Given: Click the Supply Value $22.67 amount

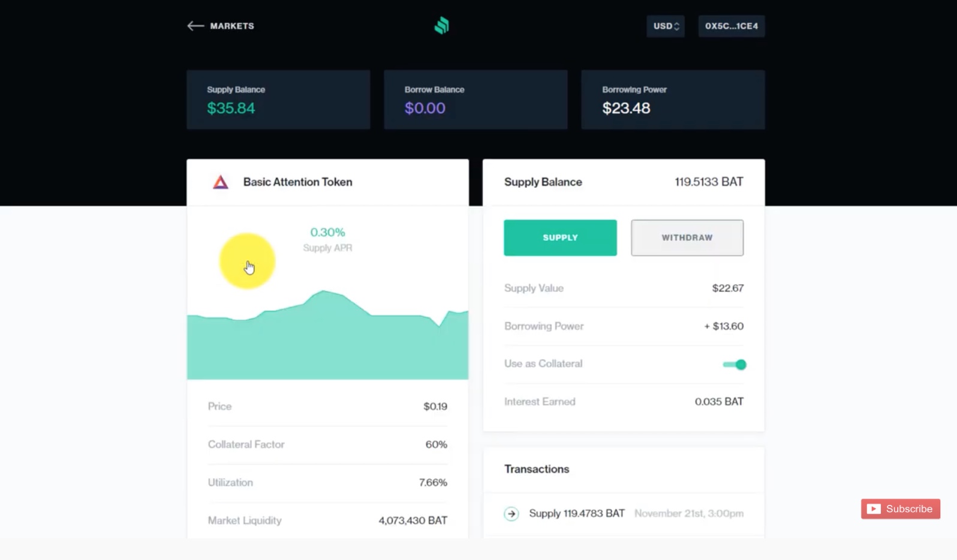Looking at the screenshot, I should [x=728, y=288].
